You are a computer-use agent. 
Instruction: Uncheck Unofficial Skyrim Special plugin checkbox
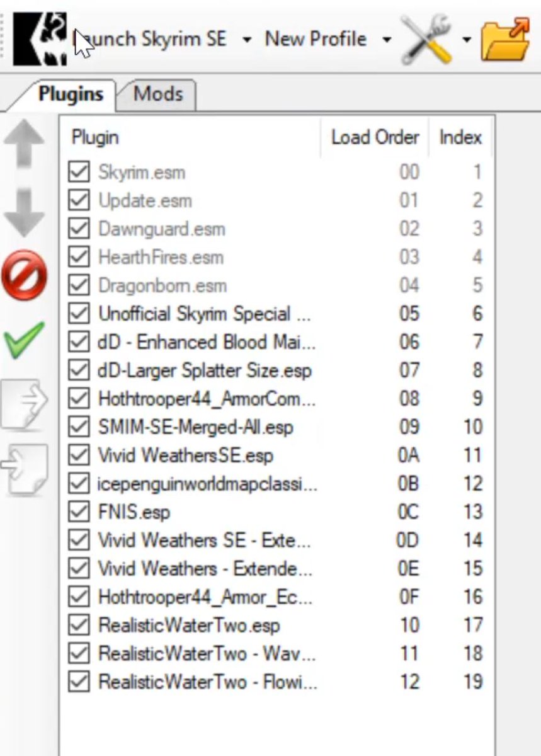click(x=79, y=314)
